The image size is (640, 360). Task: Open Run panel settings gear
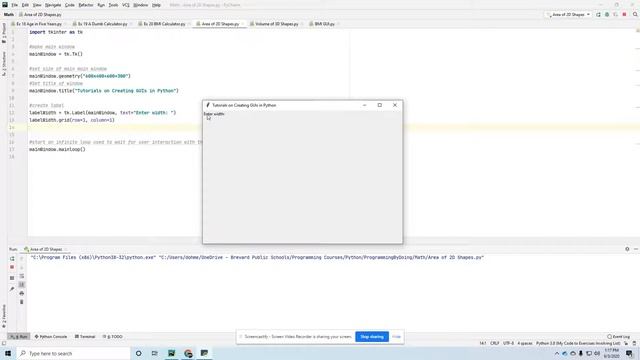(x=627, y=249)
